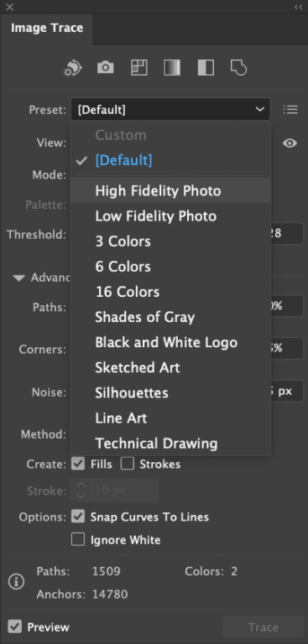Image resolution: width=308 pixels, height=644 pixels.
Task: Enable the Strokes checkbox
Action: 127,464
